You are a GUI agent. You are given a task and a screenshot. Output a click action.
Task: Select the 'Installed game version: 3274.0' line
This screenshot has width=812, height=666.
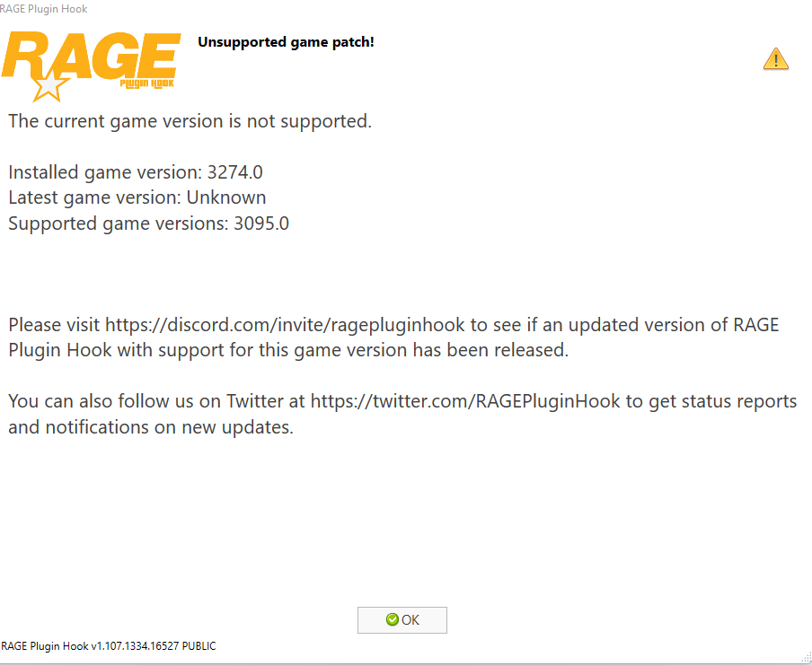coord(136,172)
